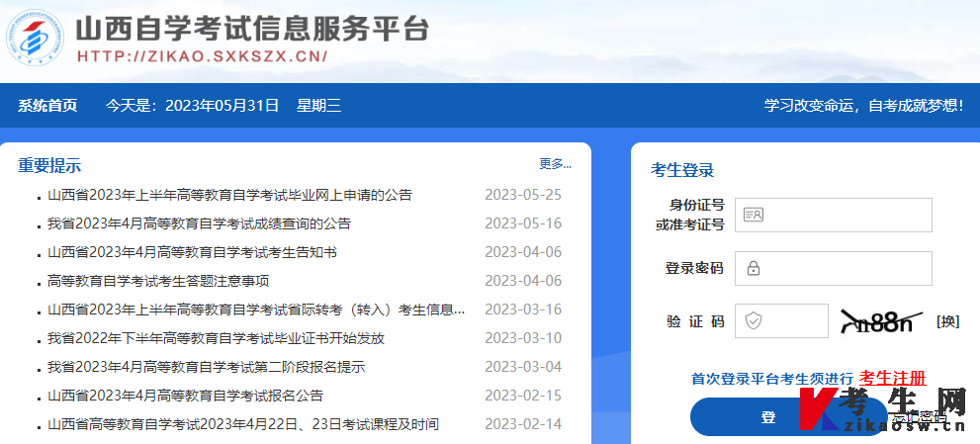
Task: Open the 考生注册 registration link
Action: coord(893,378)
